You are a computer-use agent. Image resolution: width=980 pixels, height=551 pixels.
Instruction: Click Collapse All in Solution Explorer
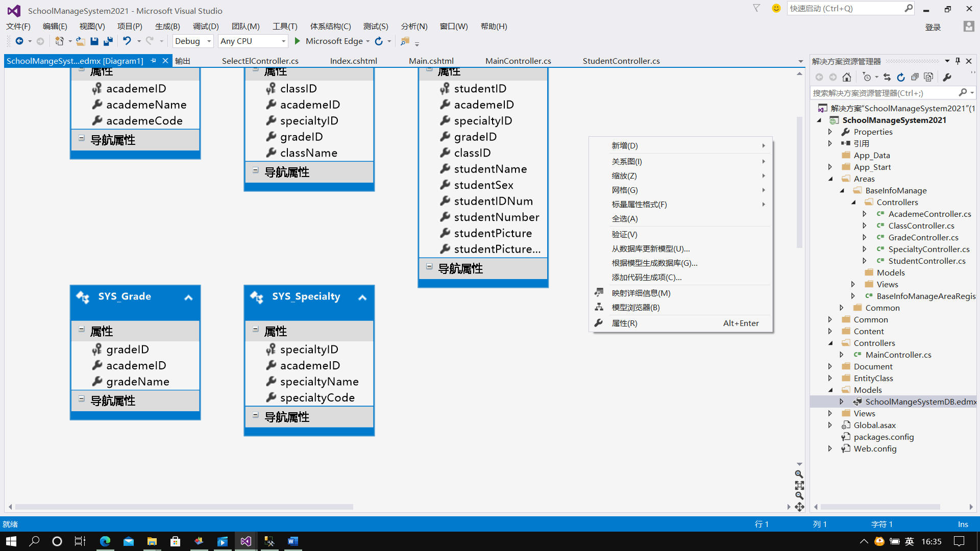915,77
